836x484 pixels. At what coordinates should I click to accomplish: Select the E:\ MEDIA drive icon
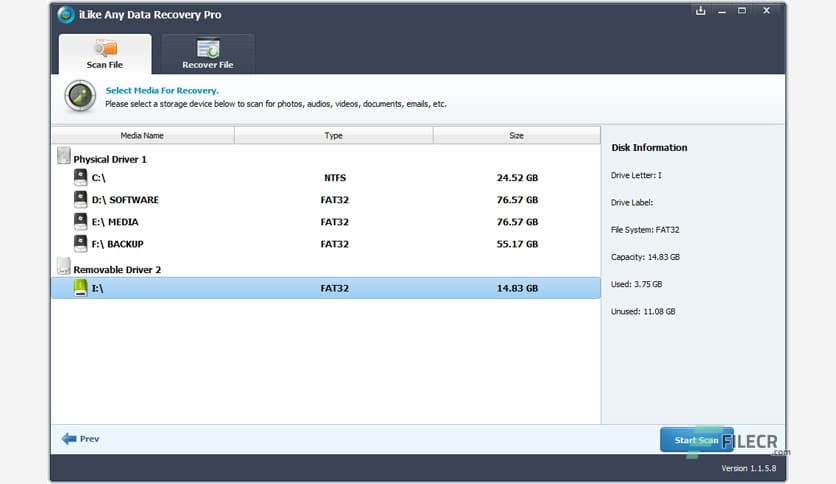click(81, 221)
